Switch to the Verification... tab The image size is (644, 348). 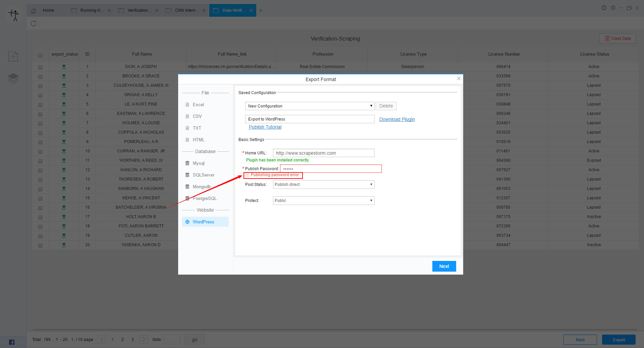click(x=138, y=10)
